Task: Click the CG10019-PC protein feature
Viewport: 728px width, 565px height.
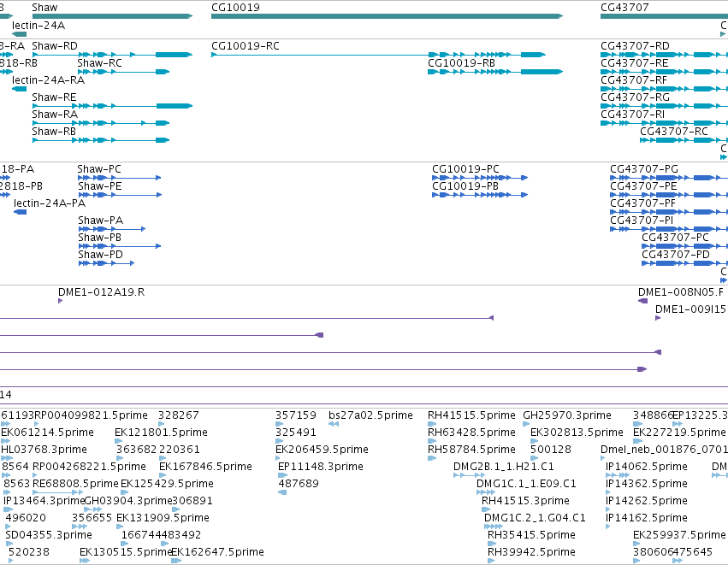Action: pyautogui.click(x=480, y=178)
